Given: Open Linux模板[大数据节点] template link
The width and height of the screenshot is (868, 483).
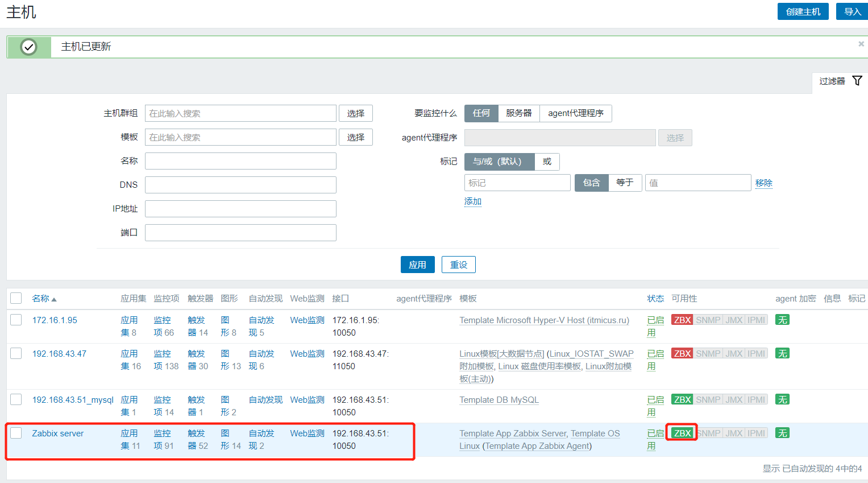Looking at the screenshot, I should point(502,353).
